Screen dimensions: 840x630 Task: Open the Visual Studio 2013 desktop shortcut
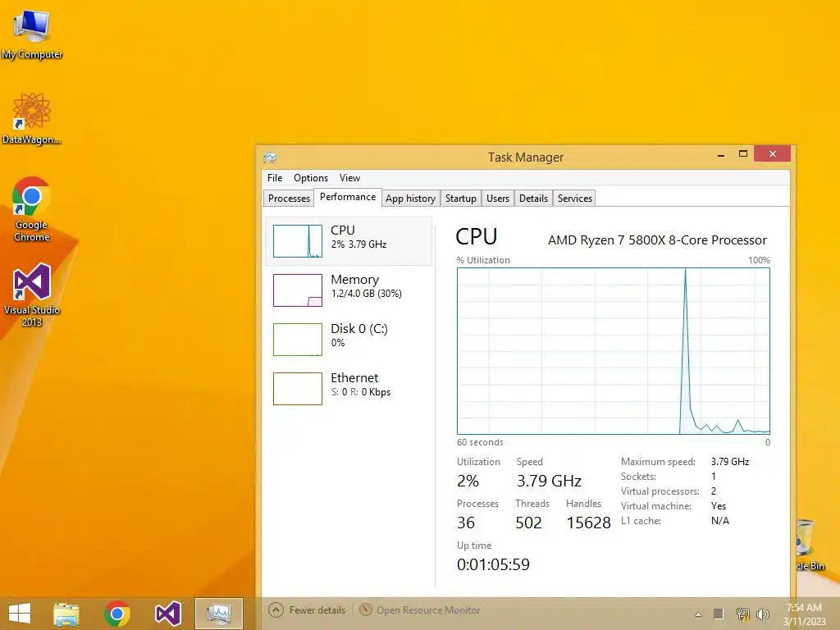click(x=32, y=294)
